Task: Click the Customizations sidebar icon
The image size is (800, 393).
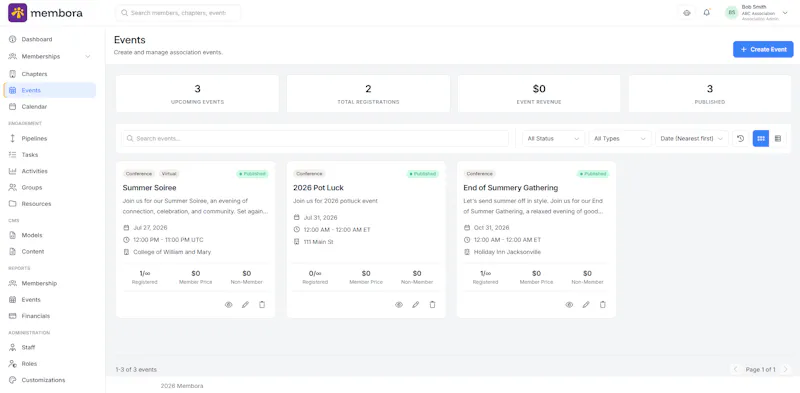Action: click(13, 380)
